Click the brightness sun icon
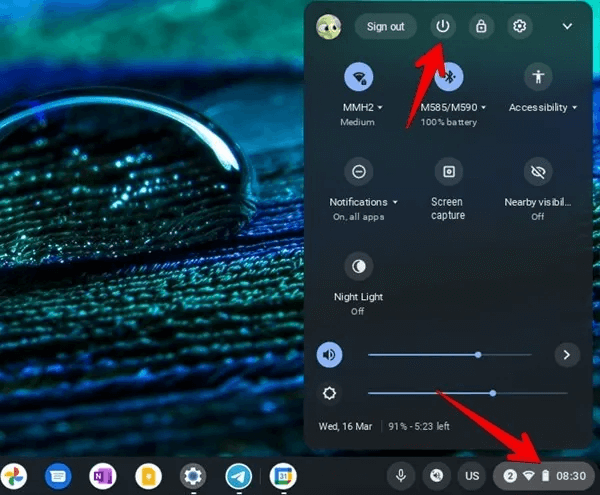600x495 pixels. click(329, 393)
